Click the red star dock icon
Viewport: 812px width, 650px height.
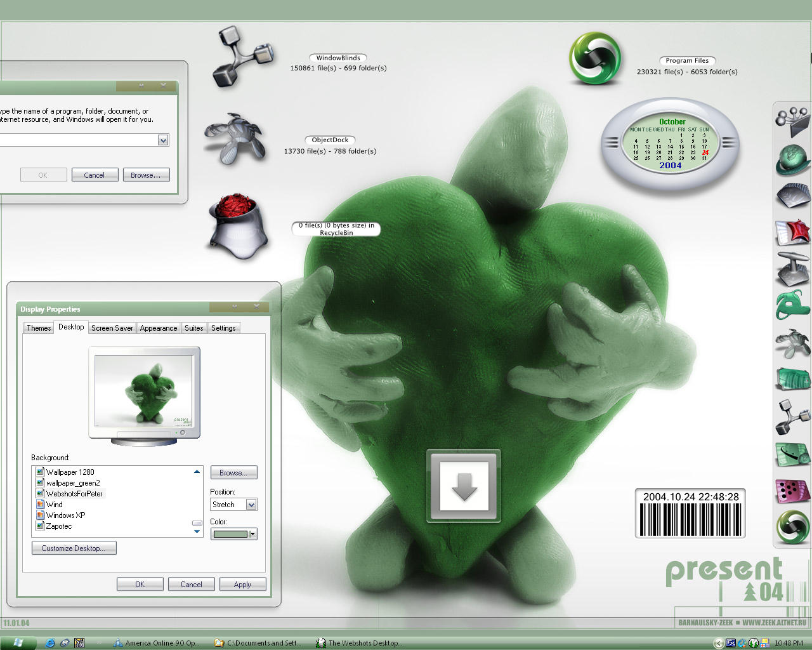(793, 232)
